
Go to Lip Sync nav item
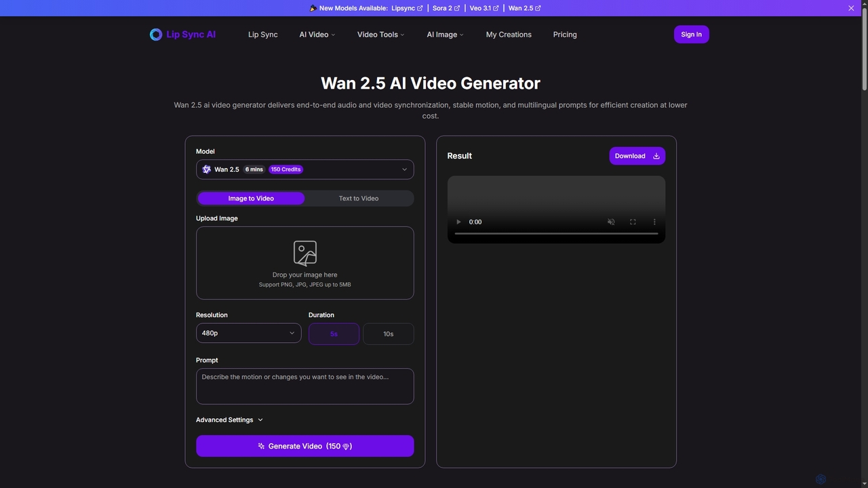(263, 35)
